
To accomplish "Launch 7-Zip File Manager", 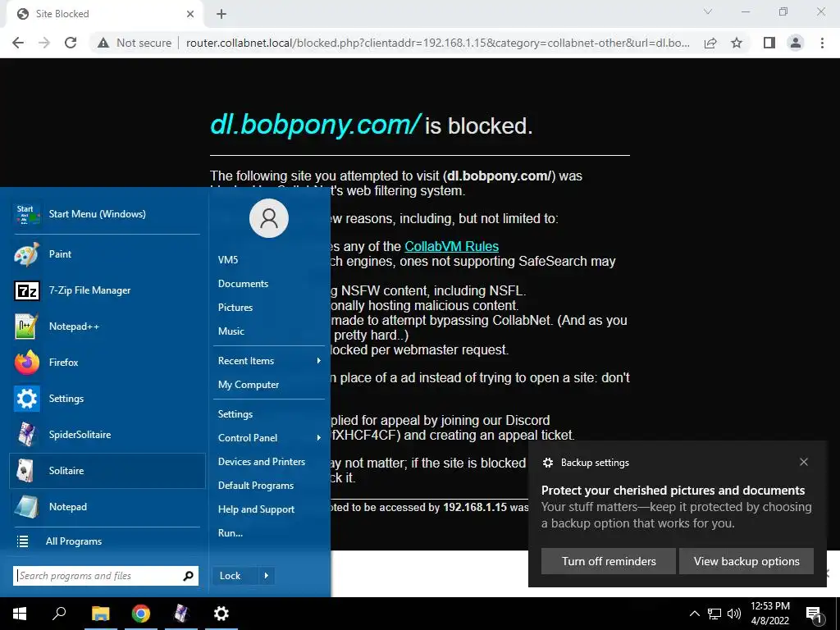I will 107,290.
